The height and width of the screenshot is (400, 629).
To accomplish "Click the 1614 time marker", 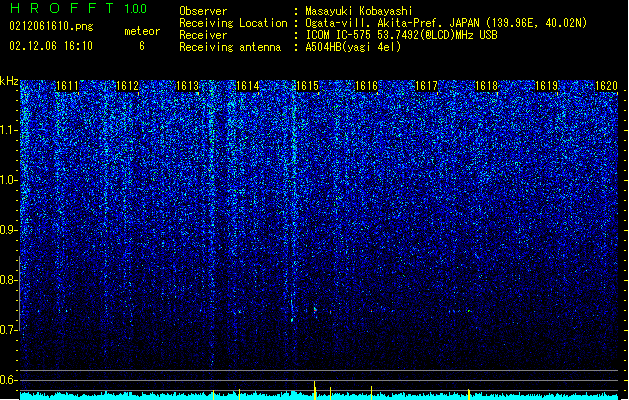I will click(248, 86).
